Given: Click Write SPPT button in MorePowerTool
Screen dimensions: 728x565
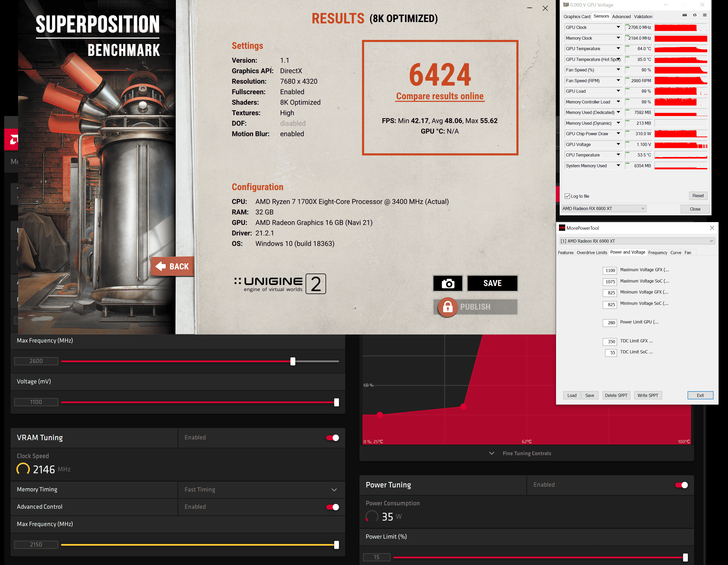Looking at the screenshot, I should tap(648, 395).
